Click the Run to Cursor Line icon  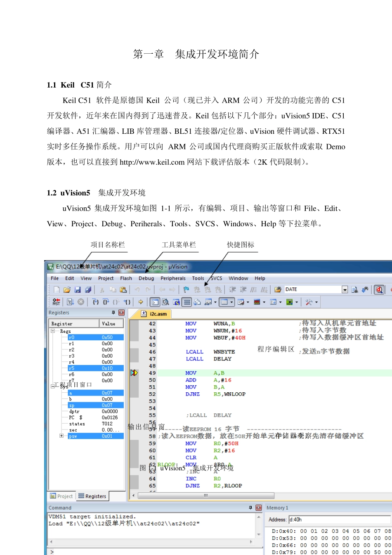127,302
